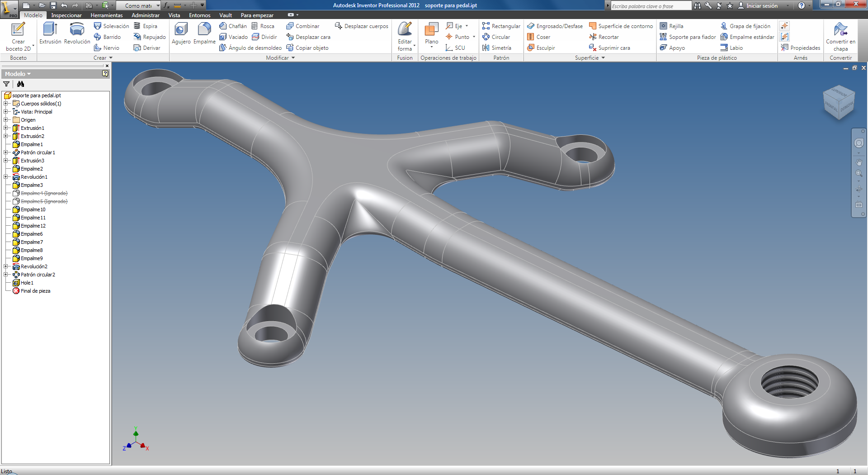Expand the Origen folder node
Viewport: 868px width, 475px height.
6,120
